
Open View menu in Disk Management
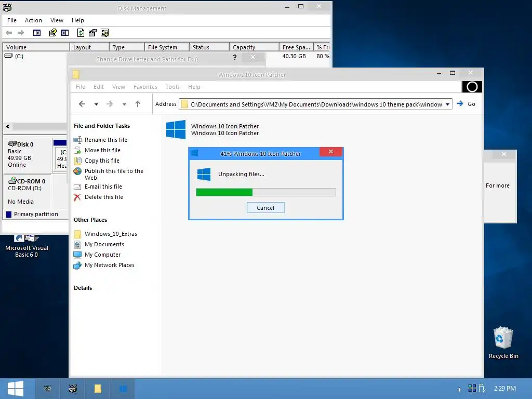(x=57, y=20)
